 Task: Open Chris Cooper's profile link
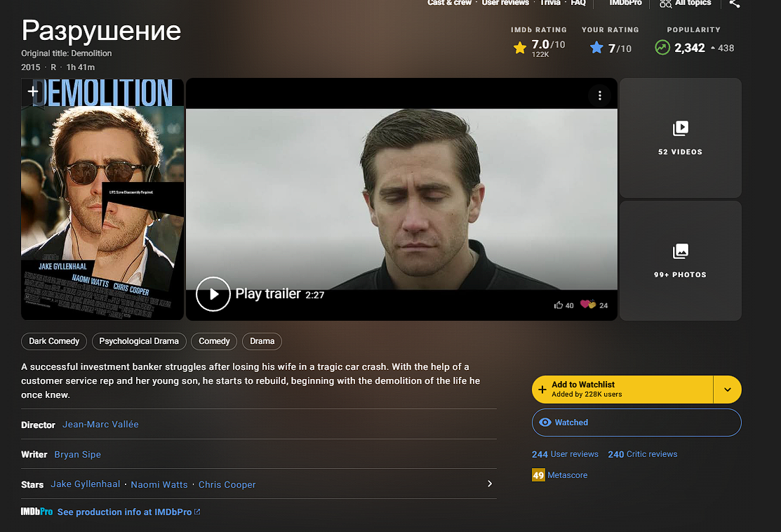(x=227, y=485)
